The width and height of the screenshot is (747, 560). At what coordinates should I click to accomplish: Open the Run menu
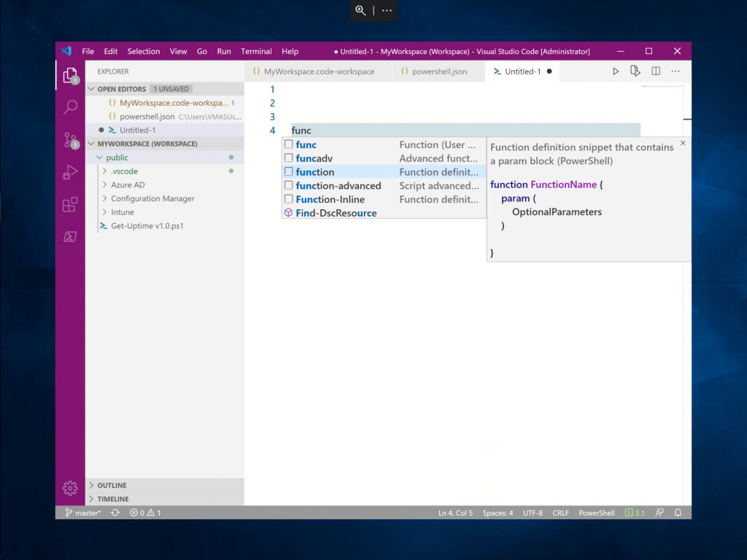click(x=224, y=52)
